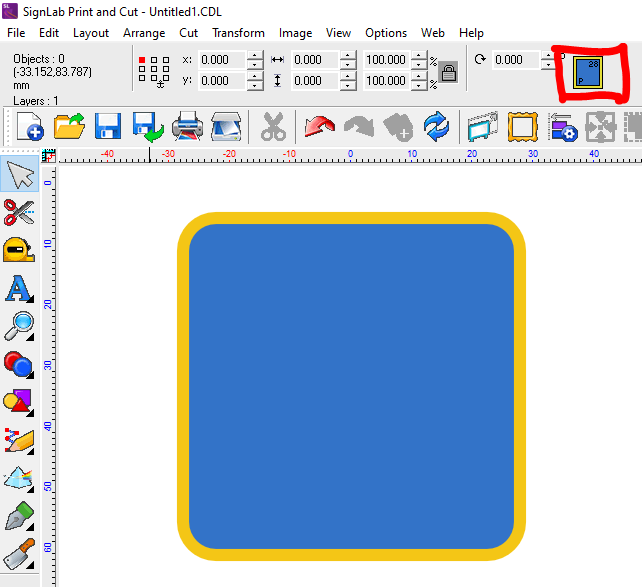The height and width of the screenshot is (587, 642).
Task: Click the x position input field
Action: (222, 60)
